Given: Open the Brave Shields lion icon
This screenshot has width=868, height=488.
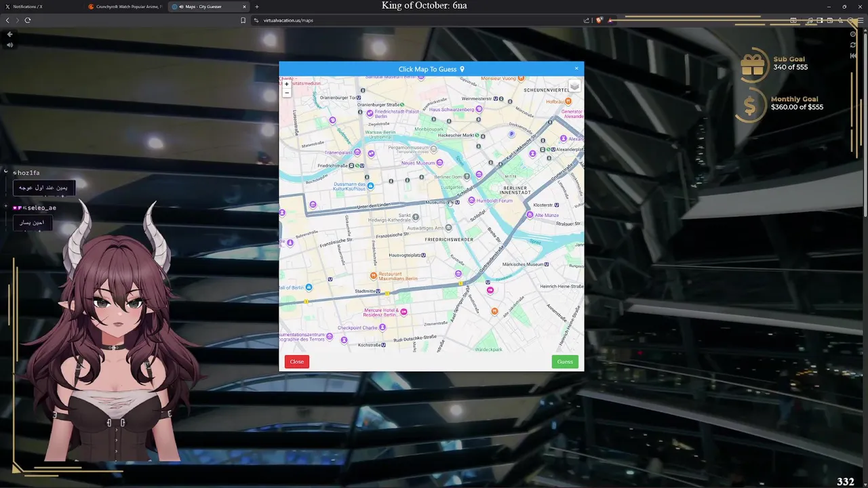Looking at the screenshot, I should 599,20.
